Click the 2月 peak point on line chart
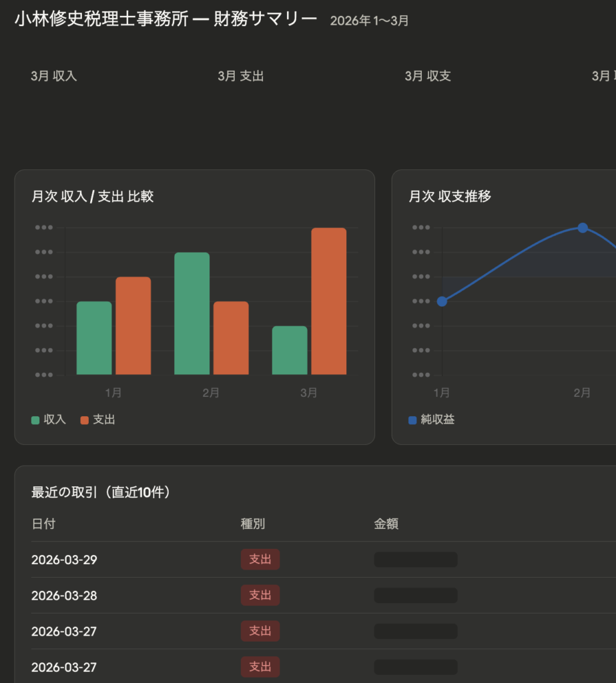Screen dimensions: 616x683 coord(582,228)
